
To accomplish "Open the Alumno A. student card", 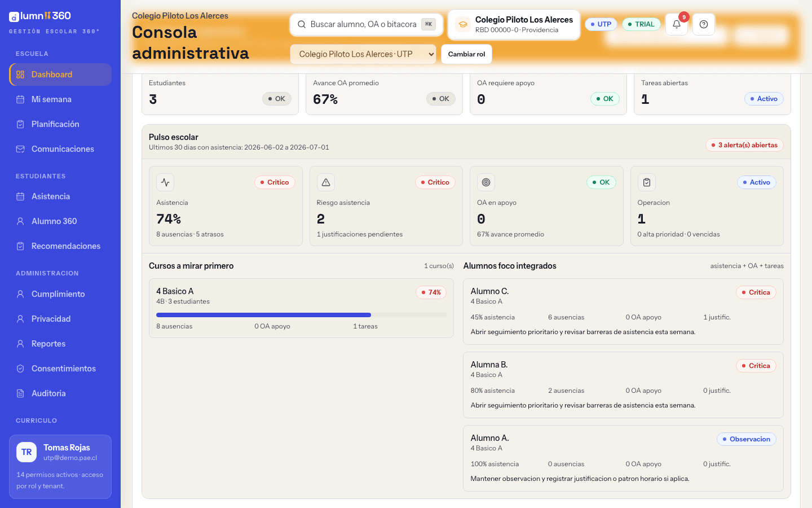I will point(623,458).
